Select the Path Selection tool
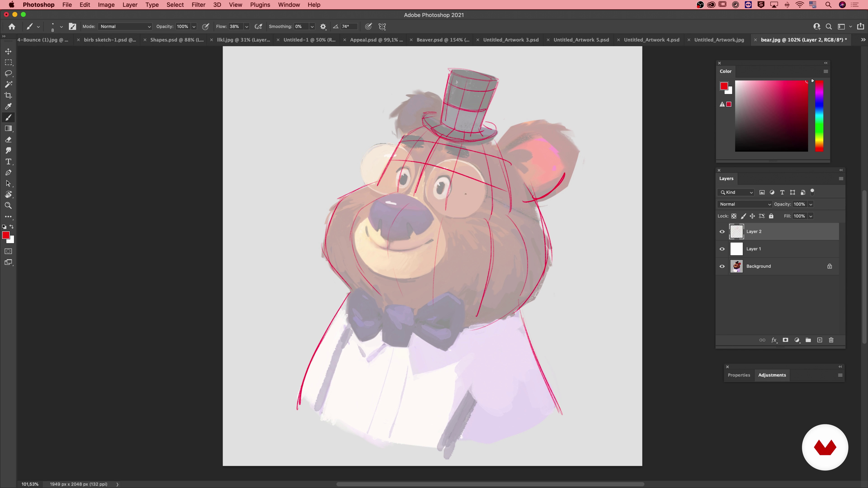The width and height of the screenshot is (868, 488). pos(8,183)
